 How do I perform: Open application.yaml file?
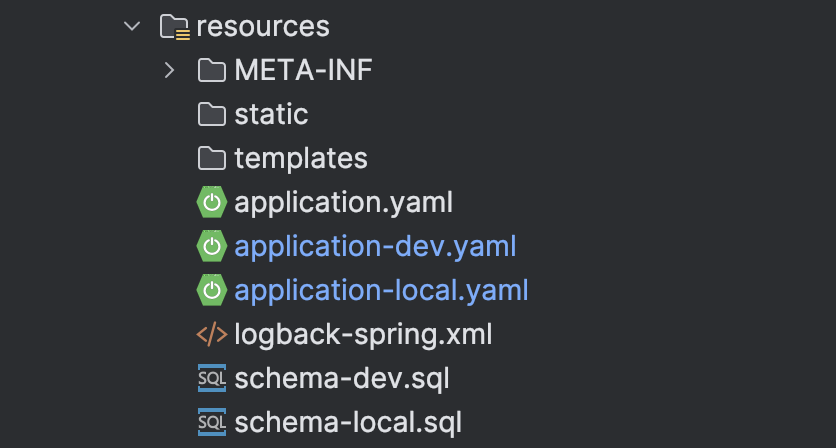pyautogui.click(x=343, y=202)
